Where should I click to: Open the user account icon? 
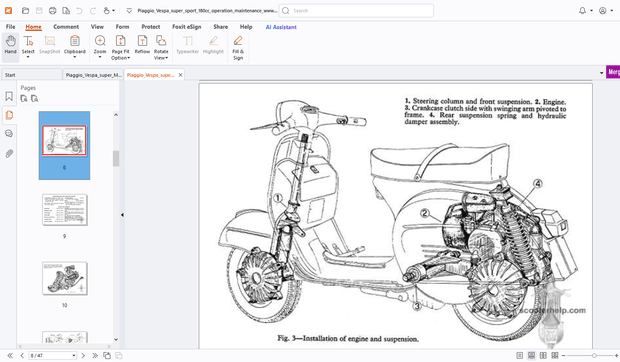[603, 11]
